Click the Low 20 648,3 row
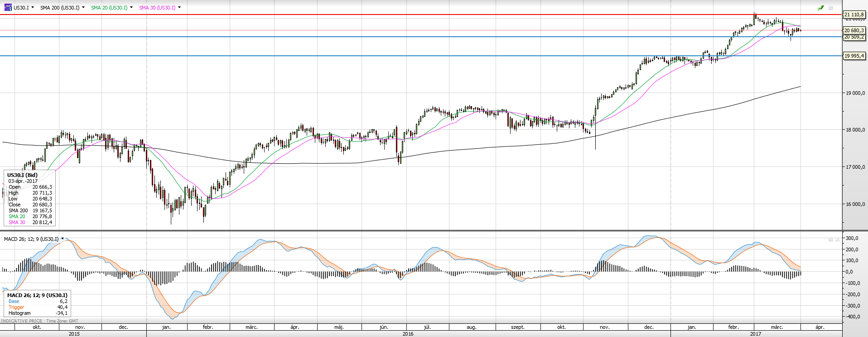868x337 pixels. [x=30, y=199]
